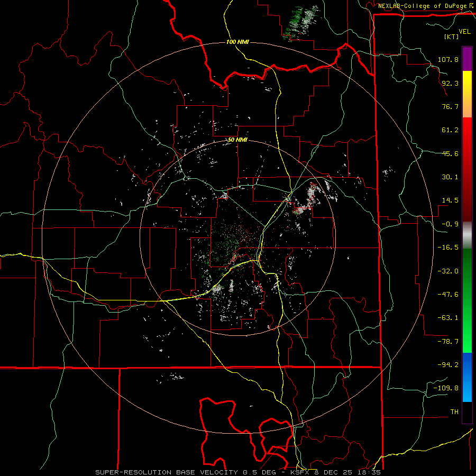
Task: Click the 30.1 legend value
Action: pos(450,177)
